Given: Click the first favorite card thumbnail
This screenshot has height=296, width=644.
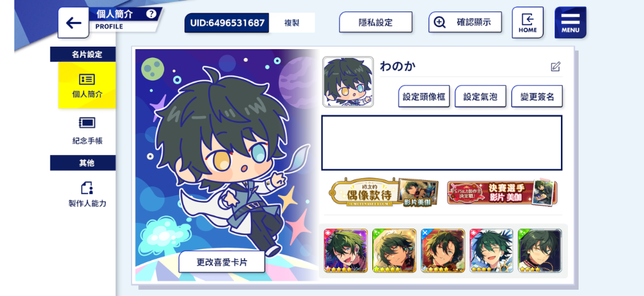Looking at the screenshot, I should point(345,251).
